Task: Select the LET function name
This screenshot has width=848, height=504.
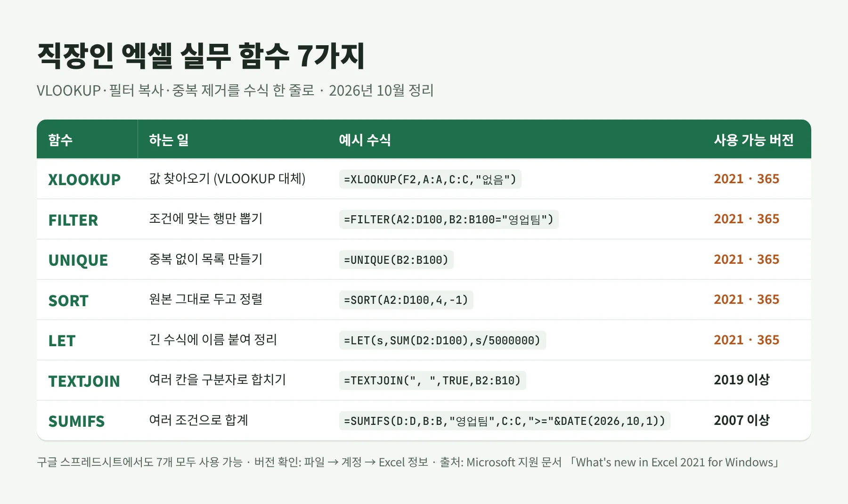Action: (62, 341)
